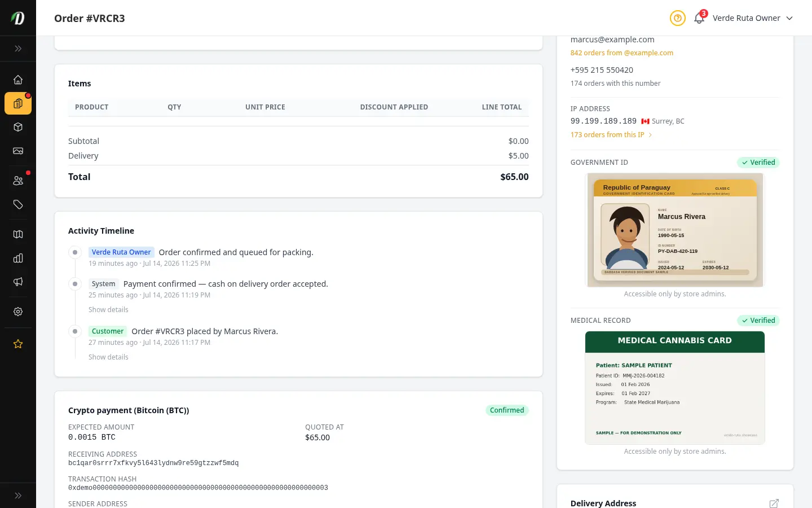This screenshot has width=812, height=508.
Task: Click chevron next to orders from this IP
Action: (x=650, y=135)
